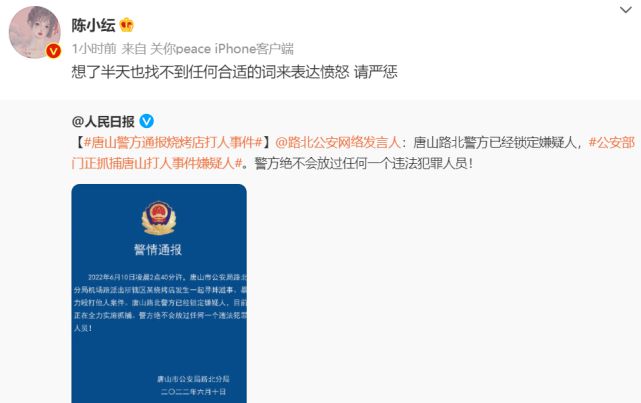Screen dimensions: 641x403
Task: Click blue verified badge beside 人民日报
Action: coord(146,121)
